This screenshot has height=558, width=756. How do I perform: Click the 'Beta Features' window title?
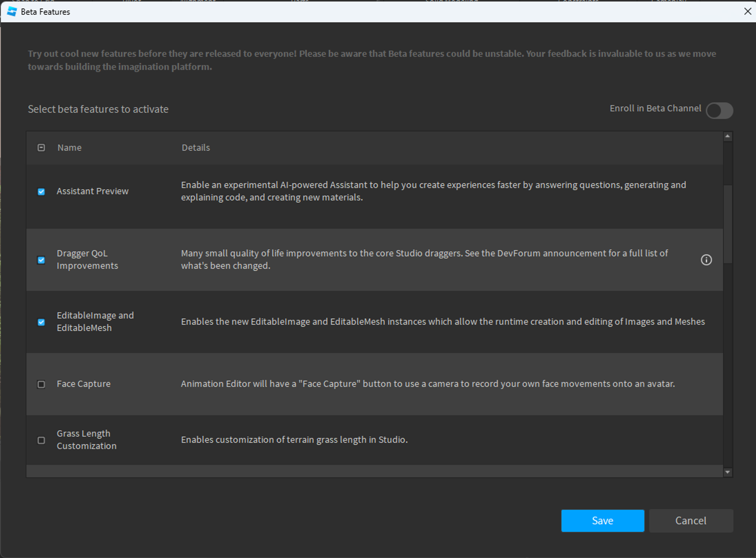coord(45,12)
